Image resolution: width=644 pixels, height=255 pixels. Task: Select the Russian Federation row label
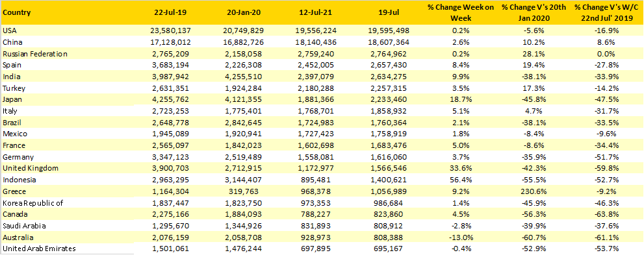35,54
